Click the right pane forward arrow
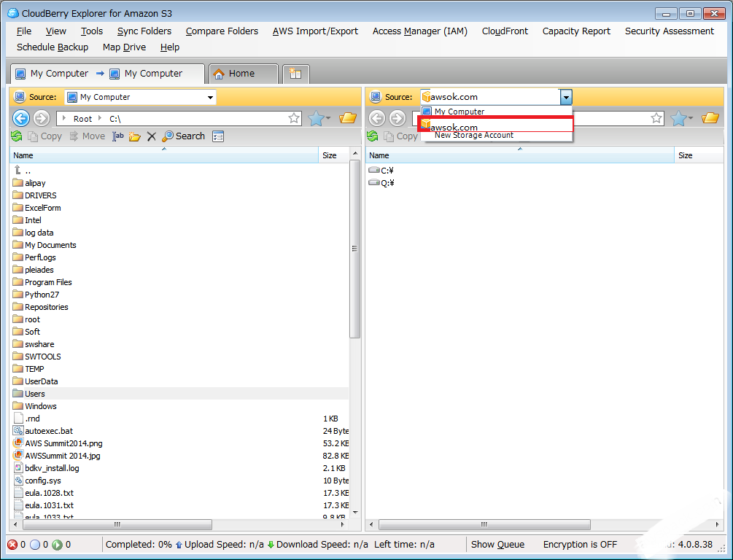This screenshot has width=733, height=560. click(397, 118)
